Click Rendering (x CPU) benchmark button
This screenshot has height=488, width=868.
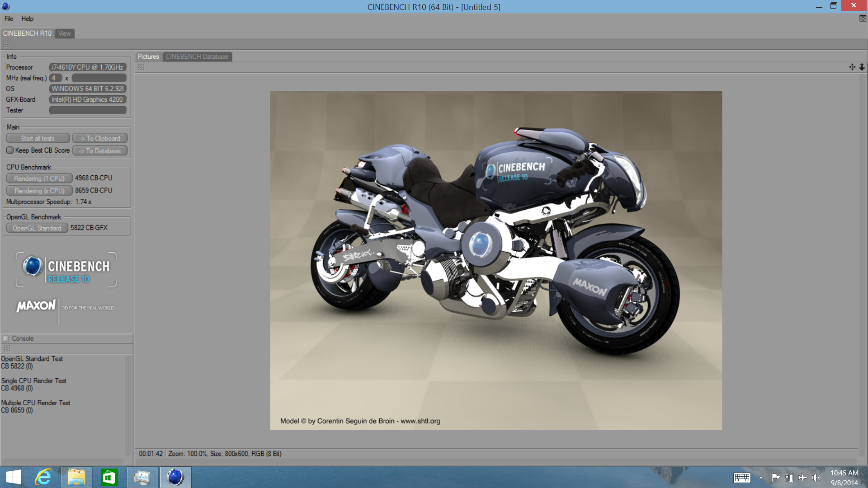(39, 191)
